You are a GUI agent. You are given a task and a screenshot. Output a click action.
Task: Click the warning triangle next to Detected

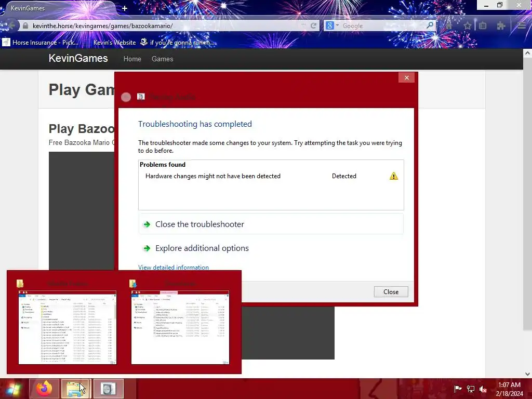pos(394,176)
